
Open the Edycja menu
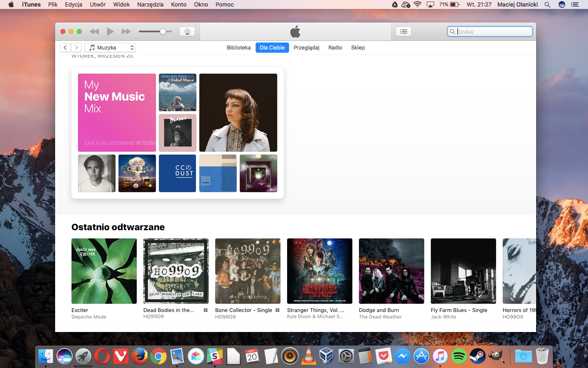click(x=73, y=4)
